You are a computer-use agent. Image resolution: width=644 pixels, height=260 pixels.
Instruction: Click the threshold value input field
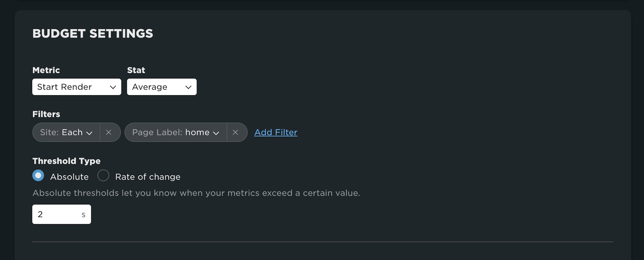coord(56,214)
